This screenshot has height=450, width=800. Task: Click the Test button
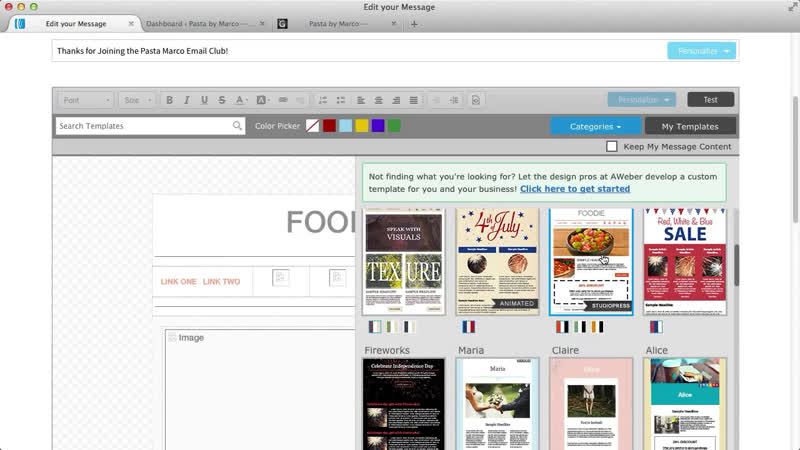tap(710, 100)
